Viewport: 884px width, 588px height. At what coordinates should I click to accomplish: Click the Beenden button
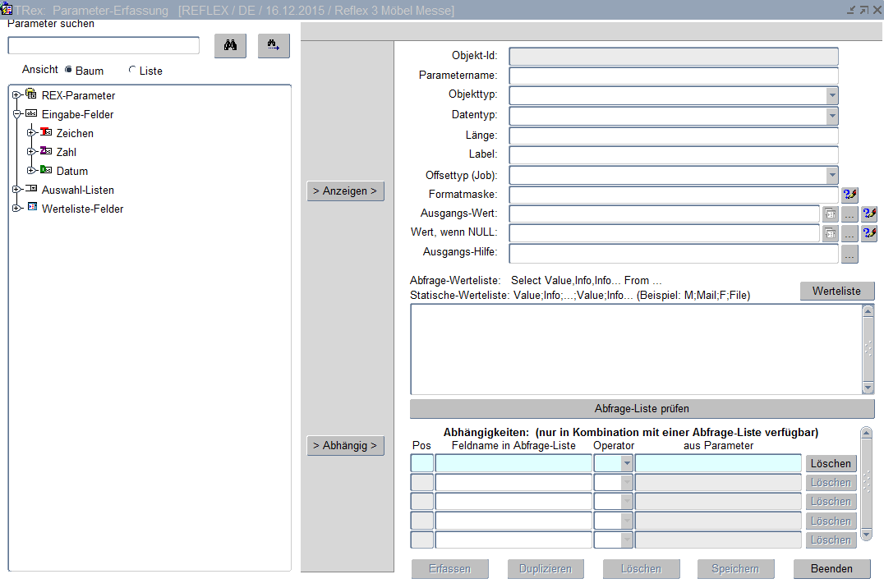click(x=831, y=568)
